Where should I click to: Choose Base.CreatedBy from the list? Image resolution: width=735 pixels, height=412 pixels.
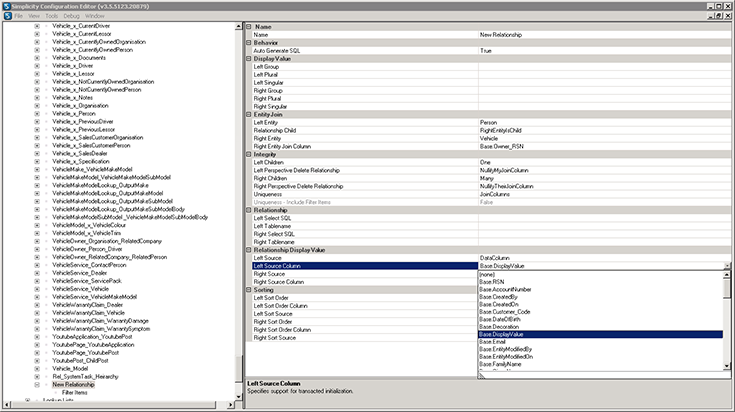[600, 297]
